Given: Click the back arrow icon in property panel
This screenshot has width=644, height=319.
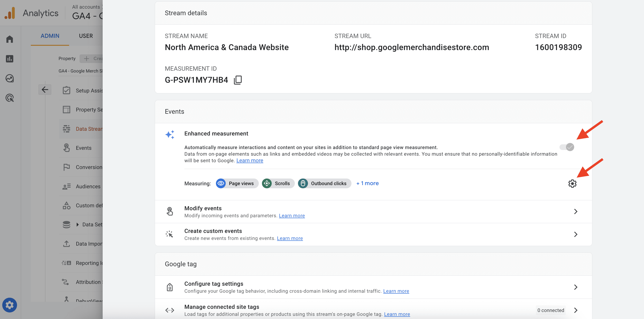Looking at the screenshot, I should (x=45, y=89).
